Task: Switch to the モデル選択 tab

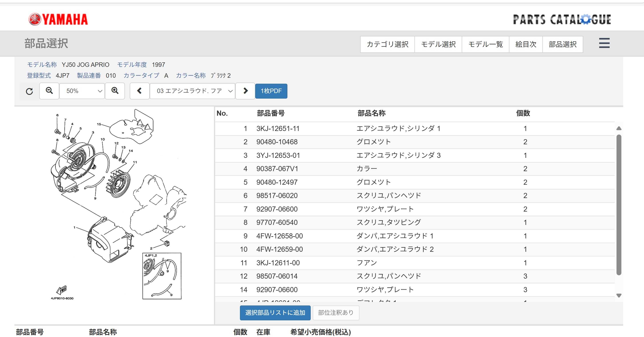Action: [x=438, y=44]
